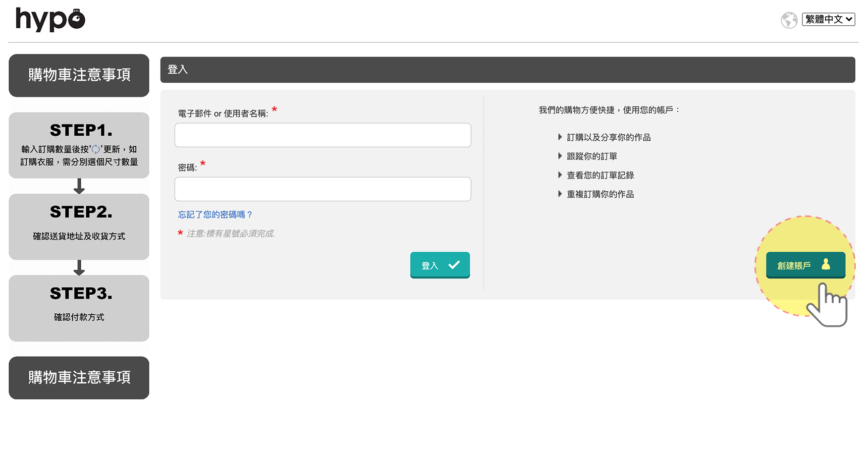Open the 忘記了您的密碼嗎？ link

pyautogui.click(x=215, y=215)
